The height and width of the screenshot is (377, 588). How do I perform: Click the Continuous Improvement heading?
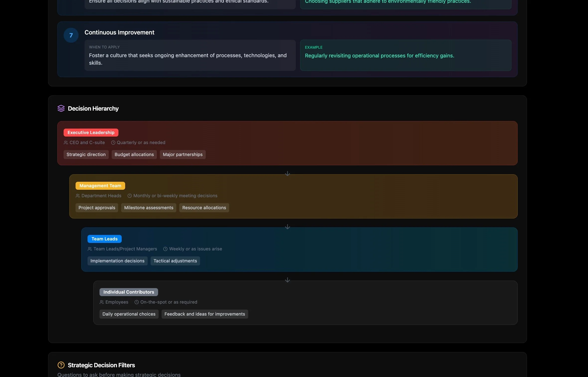pos(119,32)
